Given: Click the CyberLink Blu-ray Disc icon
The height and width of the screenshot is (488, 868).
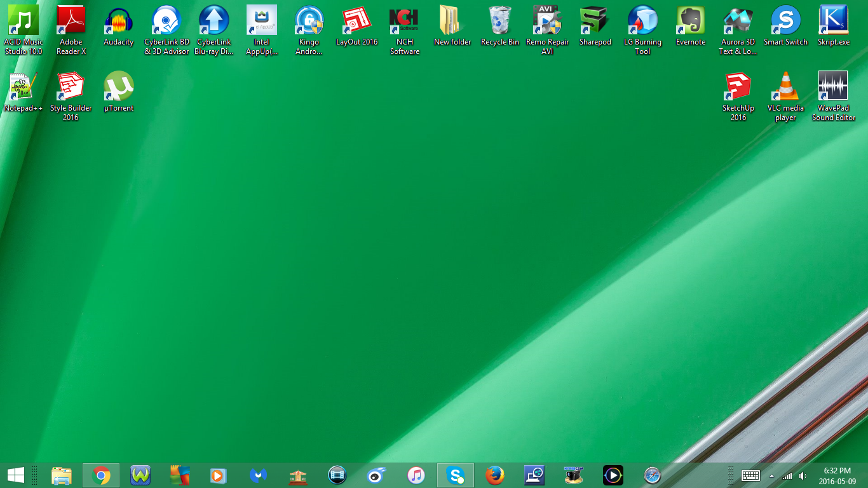Looking at the screenshot, I should pos(214,20).
